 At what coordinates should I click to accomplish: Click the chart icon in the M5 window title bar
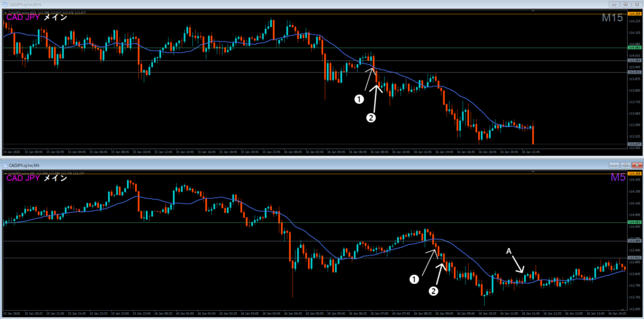[x=5, y=165]
